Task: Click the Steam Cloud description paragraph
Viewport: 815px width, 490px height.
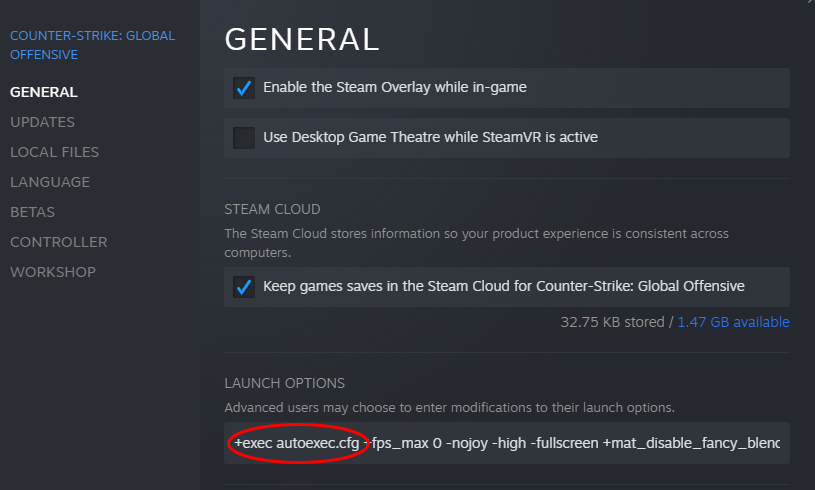Action: click(x=476, y=242)
